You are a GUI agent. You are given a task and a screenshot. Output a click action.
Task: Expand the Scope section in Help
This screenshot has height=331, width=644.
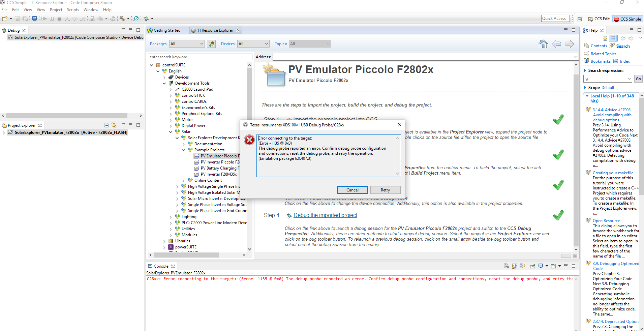tap(585, 88)
